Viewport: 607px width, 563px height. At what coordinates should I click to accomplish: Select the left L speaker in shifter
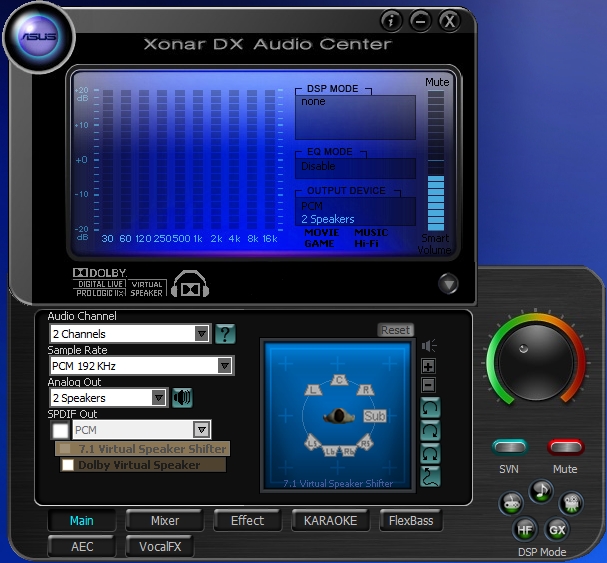pos(314,390)
